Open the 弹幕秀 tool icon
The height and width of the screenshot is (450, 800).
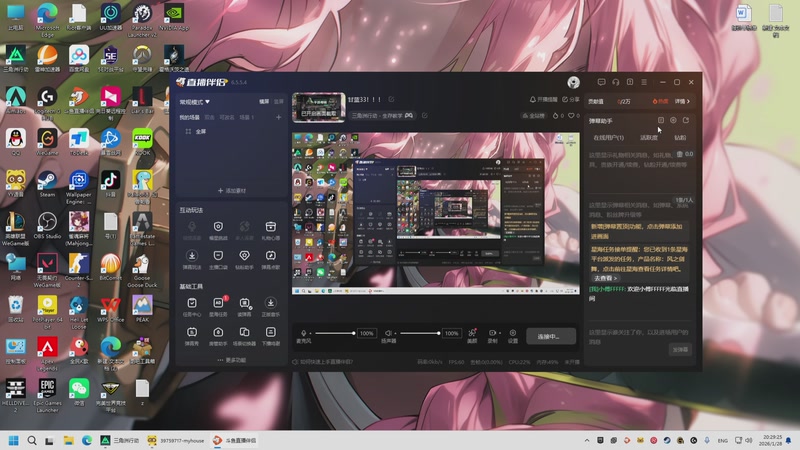[x=192, y=336]
